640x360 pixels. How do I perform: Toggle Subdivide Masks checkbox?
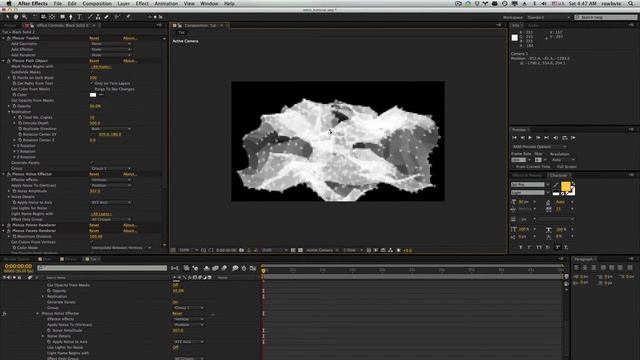tap(91, 72)
